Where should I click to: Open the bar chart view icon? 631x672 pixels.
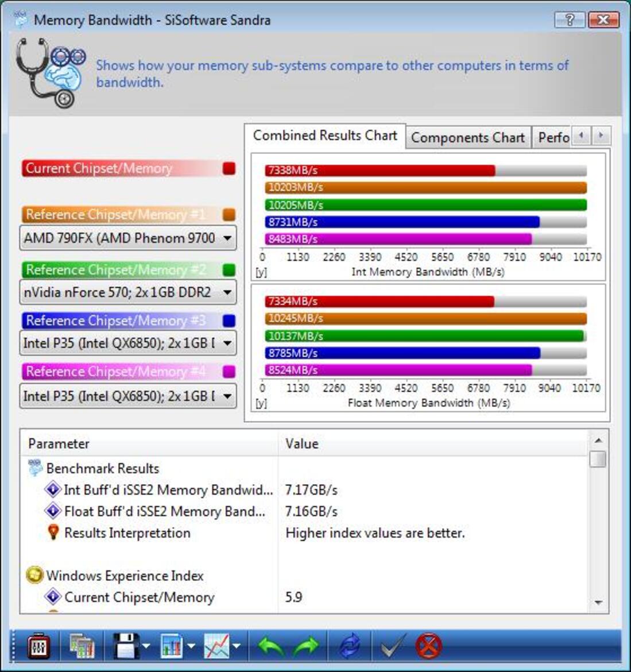coord(172,646)
